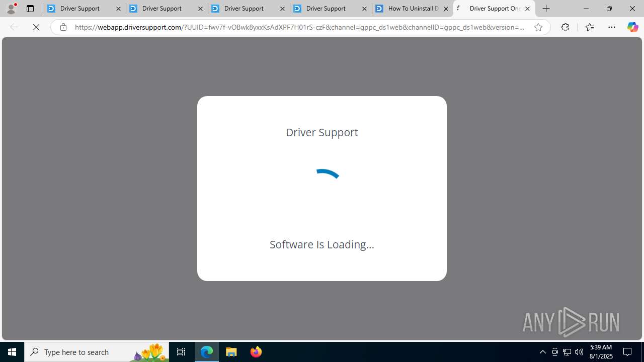Add this page to favorites star
Image resolution: width=644 pixels, height=362 pixels.
[x=538, y=27]
